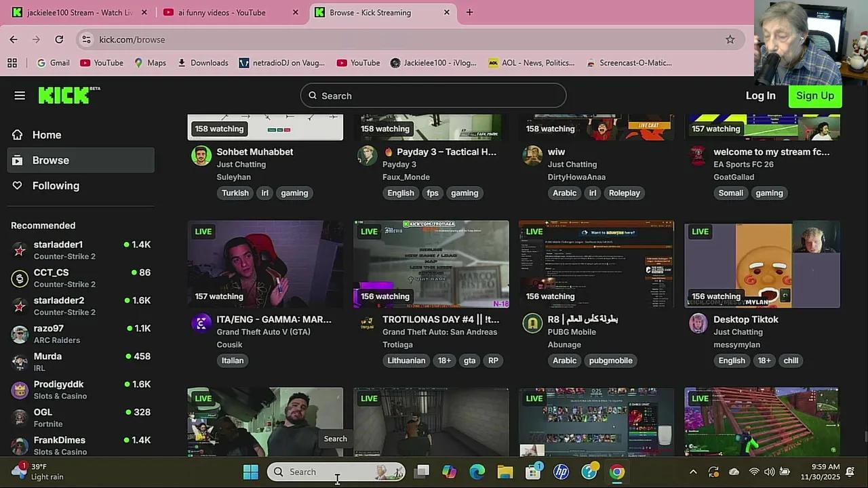View site information icon in address bar
Screen dimensions: 868x488
point(86,39)
